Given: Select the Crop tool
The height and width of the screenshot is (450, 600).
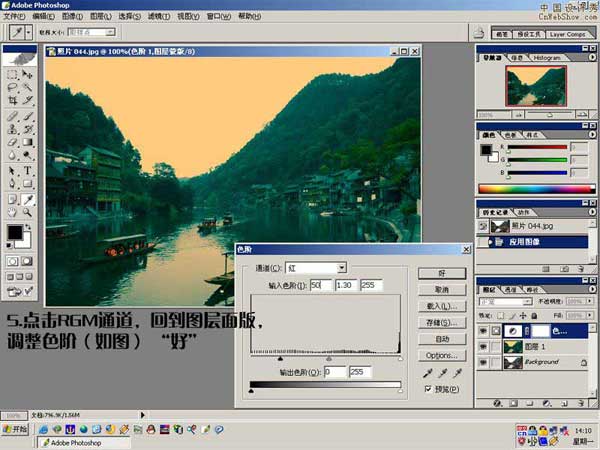Looking at the screenshot, I should point(12,100).
